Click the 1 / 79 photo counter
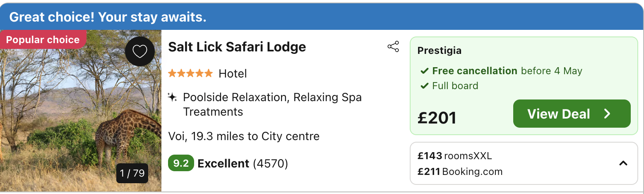This screenshot has height=194, width=644. point(132,173)
